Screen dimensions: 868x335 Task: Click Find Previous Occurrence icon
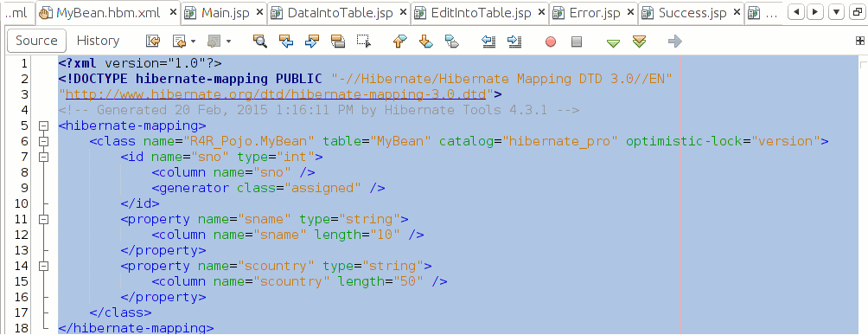285,41
